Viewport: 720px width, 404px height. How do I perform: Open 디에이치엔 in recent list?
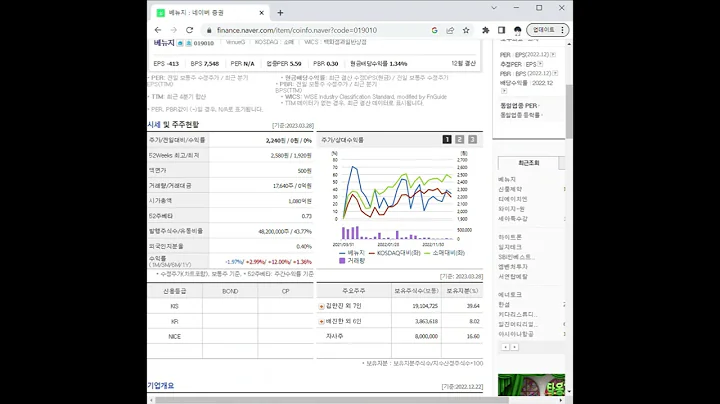tap(513, 199)
